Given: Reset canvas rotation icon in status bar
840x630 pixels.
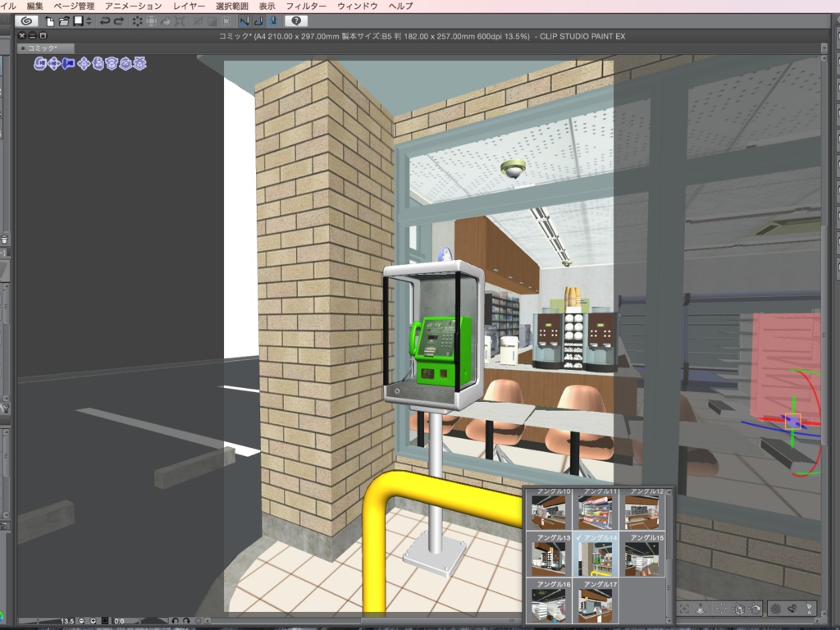Looking at the screenshot, I should click(199, 621).
